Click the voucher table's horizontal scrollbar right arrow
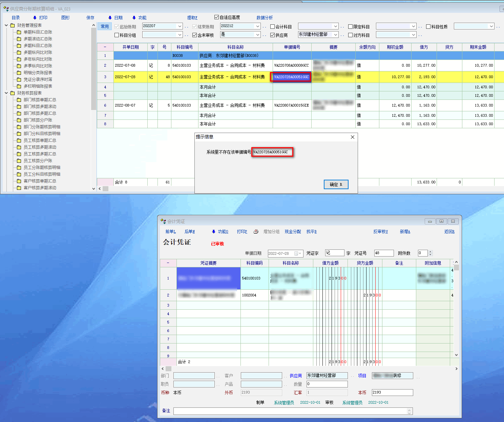Image resolution: width=504 pixels, height=422 pixels. (456, 369)
